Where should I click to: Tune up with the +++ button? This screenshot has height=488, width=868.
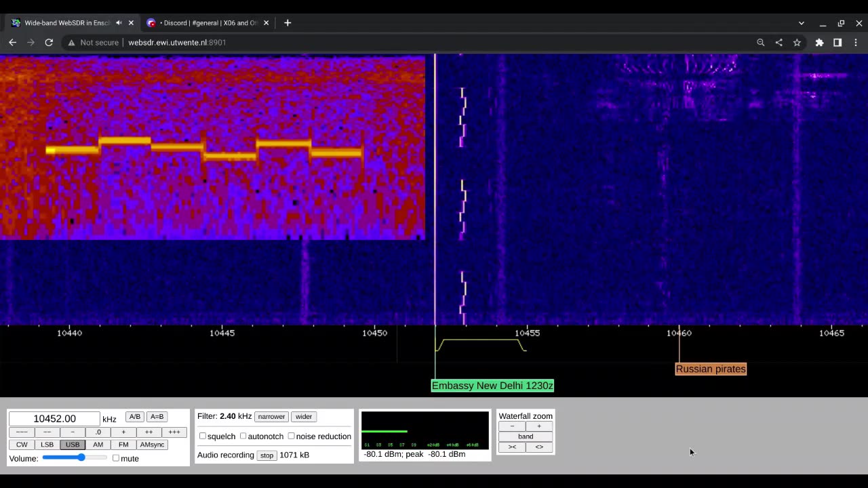174,432
